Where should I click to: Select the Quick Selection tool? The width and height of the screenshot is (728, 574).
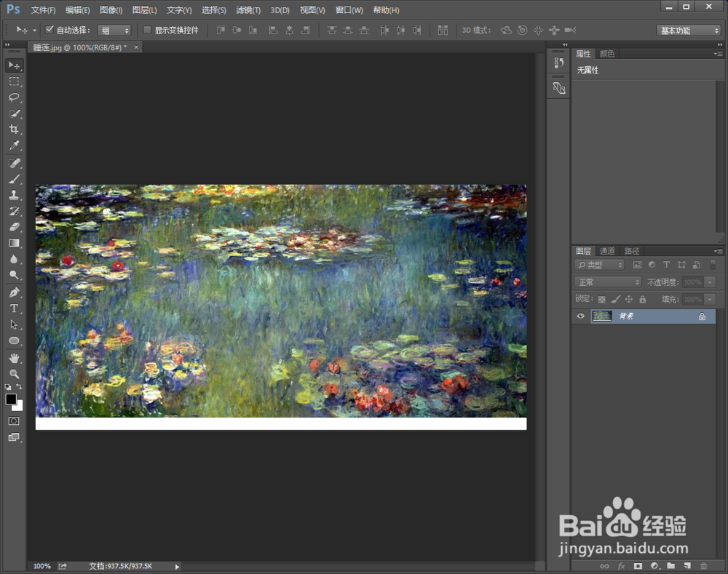click(x=14, y=113)
